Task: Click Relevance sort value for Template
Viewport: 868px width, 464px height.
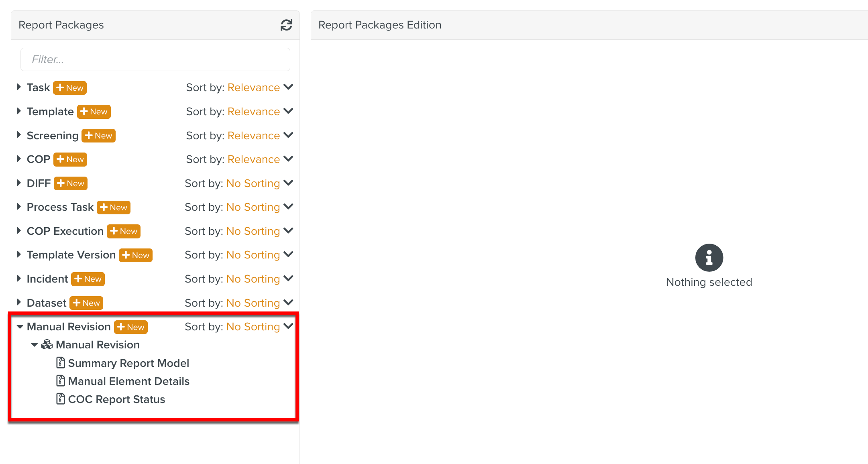Action: point(254,112)
